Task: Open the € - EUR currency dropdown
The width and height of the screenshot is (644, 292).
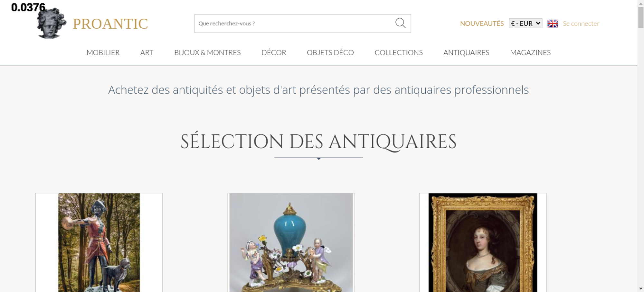Action: tap(526, 23)
